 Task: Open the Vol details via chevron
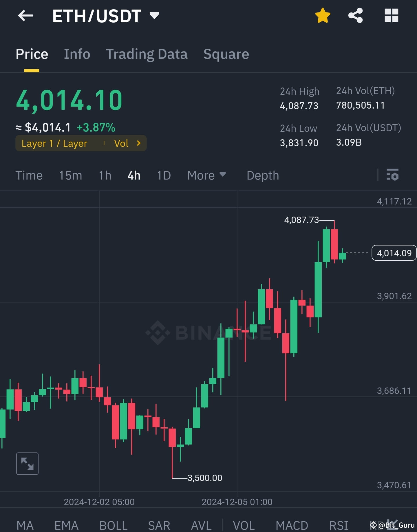[x=139, y=143]
